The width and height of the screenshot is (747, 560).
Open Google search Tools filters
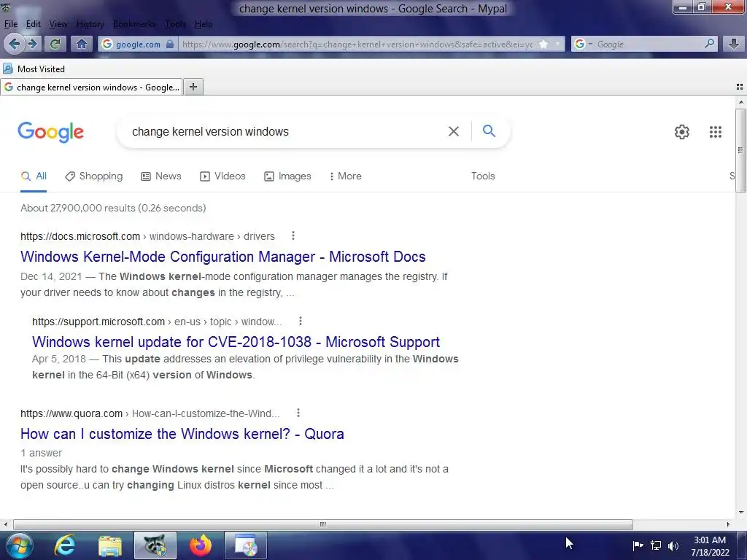tap(483, 176)
